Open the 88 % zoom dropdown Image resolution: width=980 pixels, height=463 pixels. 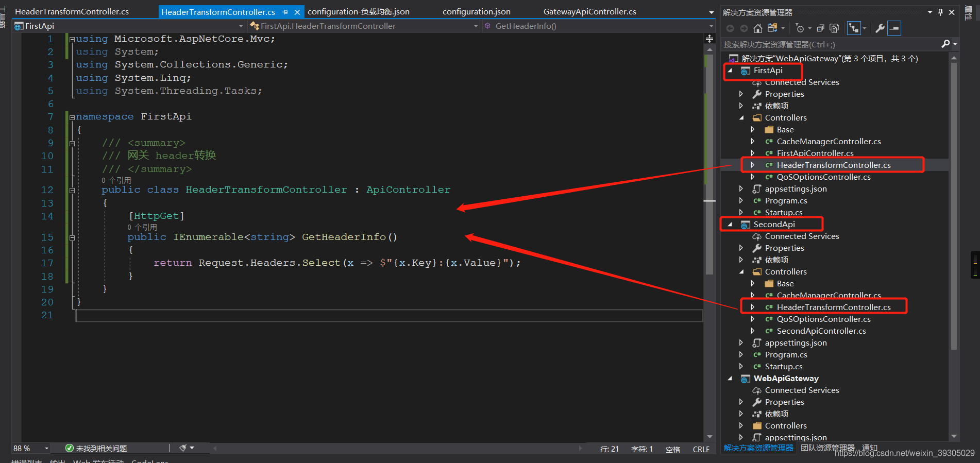46,448
